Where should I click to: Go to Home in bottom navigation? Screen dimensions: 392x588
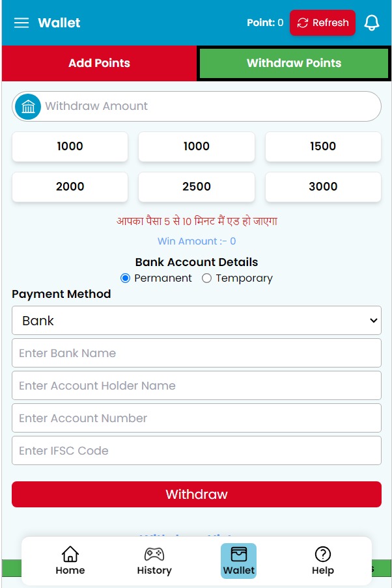[70, 560]
